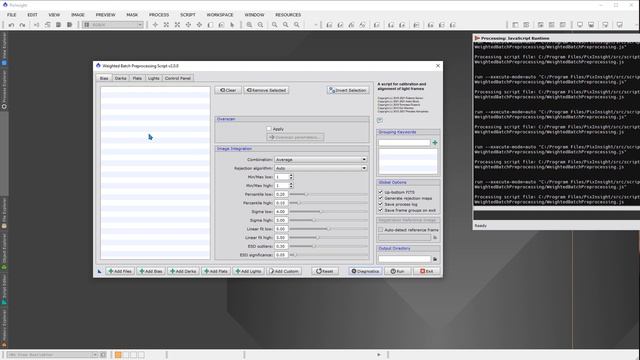Viewport: 640px width, 360px height.
Task: Open Object Explorer tab in left sidebar
Action: pos(4,251)
